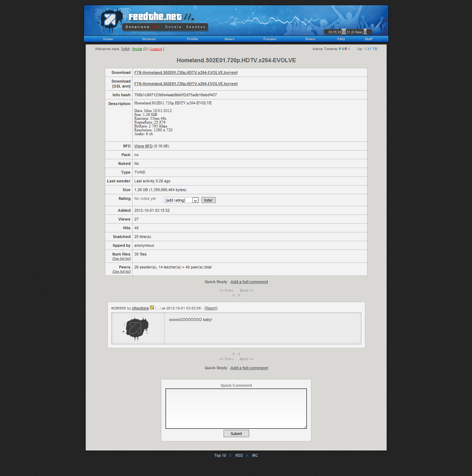Viewport: 472px width, 476px height.
Task: Click the torrent title heading Homeland.S02E01
Action: click(236, 60)
